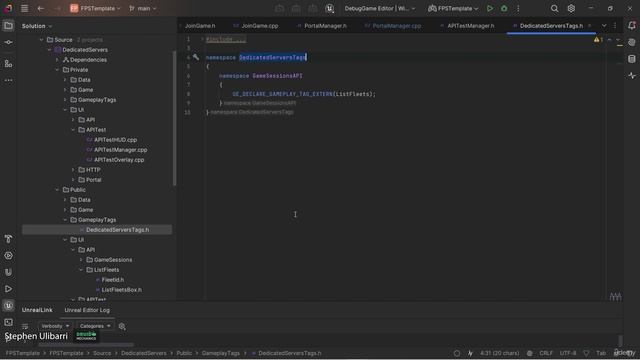Open the Categories dropdown
Viewport: 640px width, 360px height.
(95, 326)
